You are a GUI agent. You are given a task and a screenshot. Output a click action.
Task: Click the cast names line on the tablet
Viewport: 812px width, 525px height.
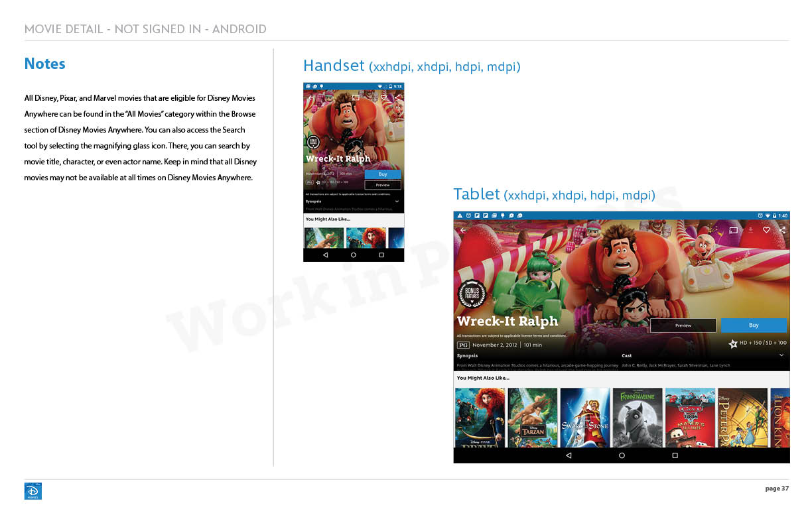click(675, 365)
